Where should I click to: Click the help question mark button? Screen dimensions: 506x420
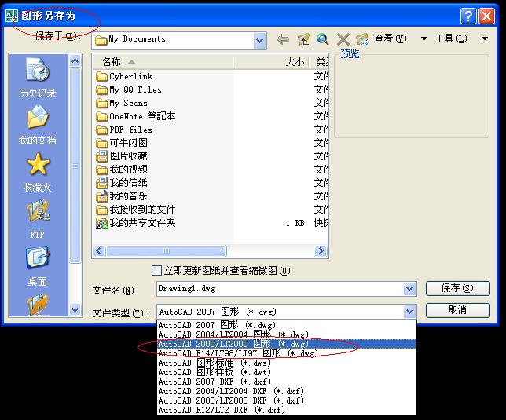point(468,16)
